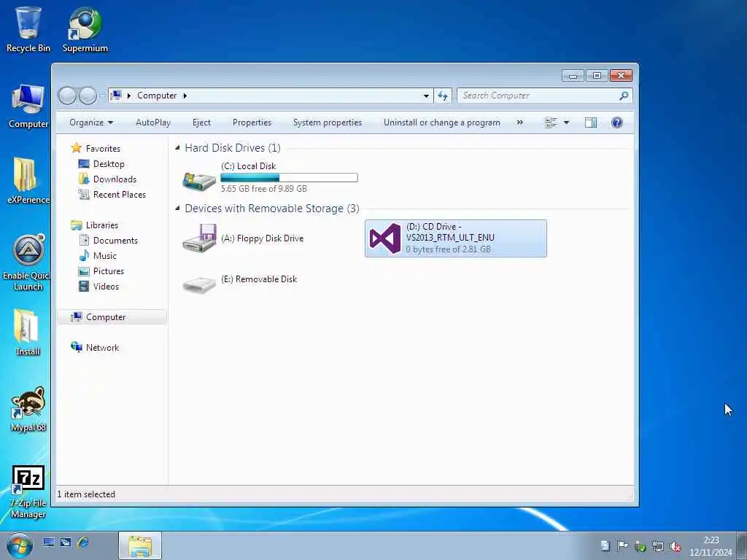Click the Back navigation arrow button
Screen dimensions: 747x560
tap(67, 96)
